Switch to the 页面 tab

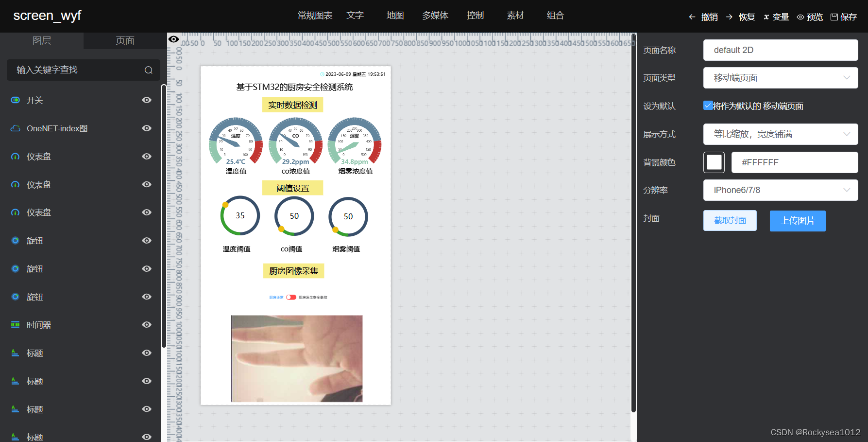click(124, 40)
